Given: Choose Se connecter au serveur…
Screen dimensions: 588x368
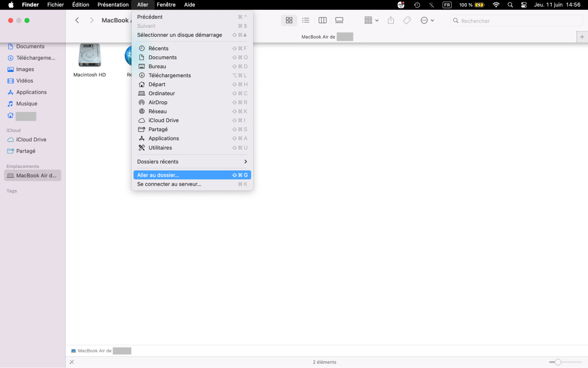Looking at the screenshot, I should [192, 184].
